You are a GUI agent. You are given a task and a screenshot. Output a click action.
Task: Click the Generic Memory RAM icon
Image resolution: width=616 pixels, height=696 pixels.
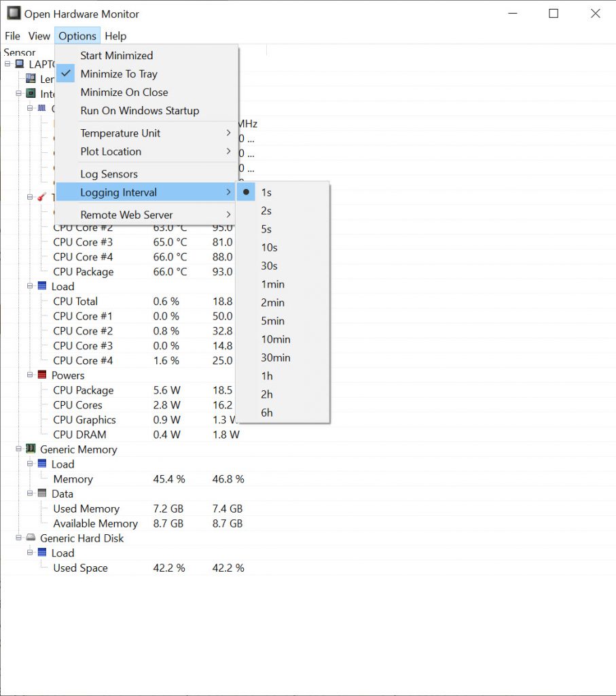click(x=31, y=449)
